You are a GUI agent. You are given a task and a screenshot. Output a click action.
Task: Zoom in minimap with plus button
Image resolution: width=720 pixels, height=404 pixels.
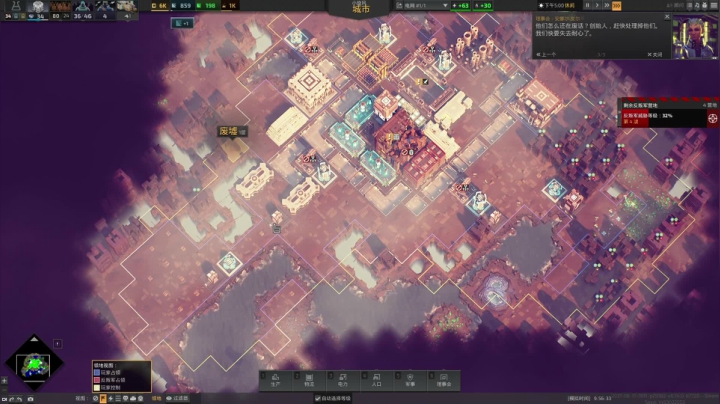pyautogui.click(x=4, y=381)
